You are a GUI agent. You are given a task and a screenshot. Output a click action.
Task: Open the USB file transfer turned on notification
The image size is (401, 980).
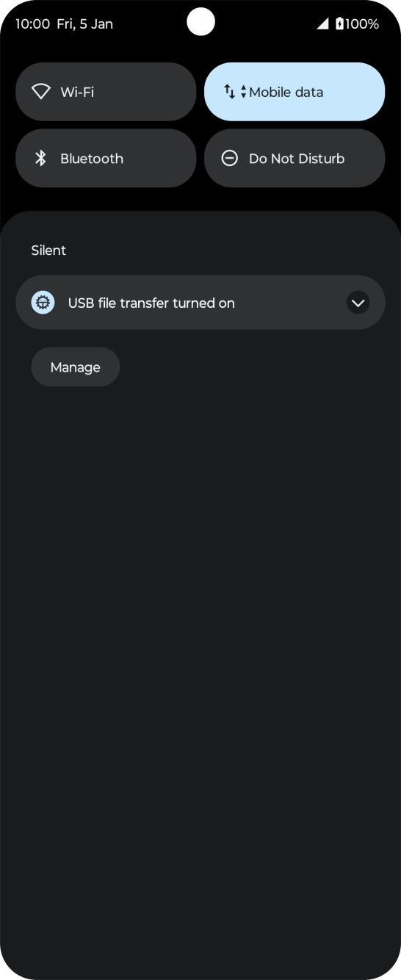[201, 303]
